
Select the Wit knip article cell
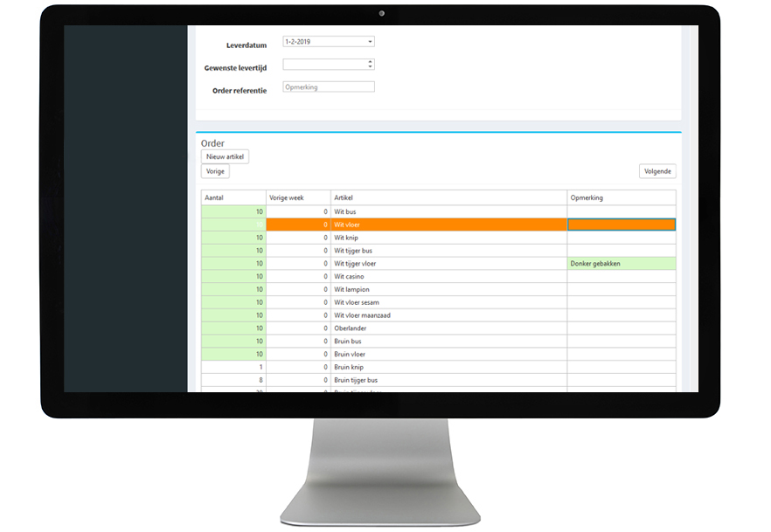(449, 238)
